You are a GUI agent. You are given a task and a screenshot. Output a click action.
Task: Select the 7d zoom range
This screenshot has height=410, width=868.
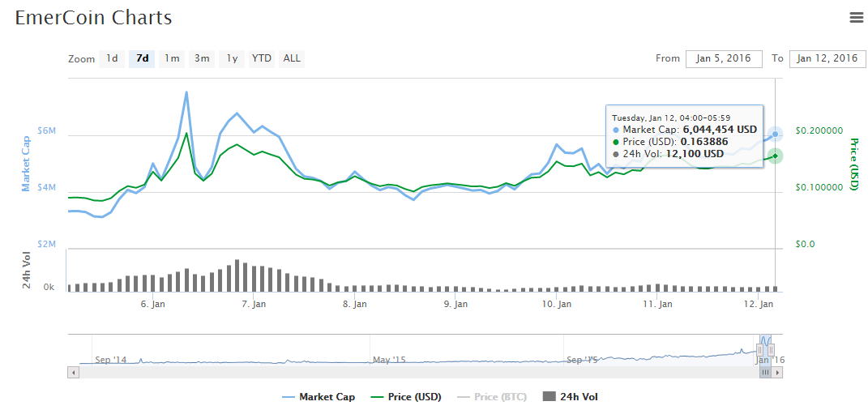[x=142, y=58]
